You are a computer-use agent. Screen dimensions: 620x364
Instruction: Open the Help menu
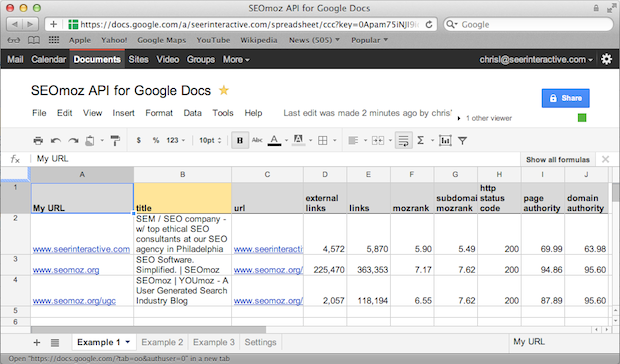click(253, 113)
